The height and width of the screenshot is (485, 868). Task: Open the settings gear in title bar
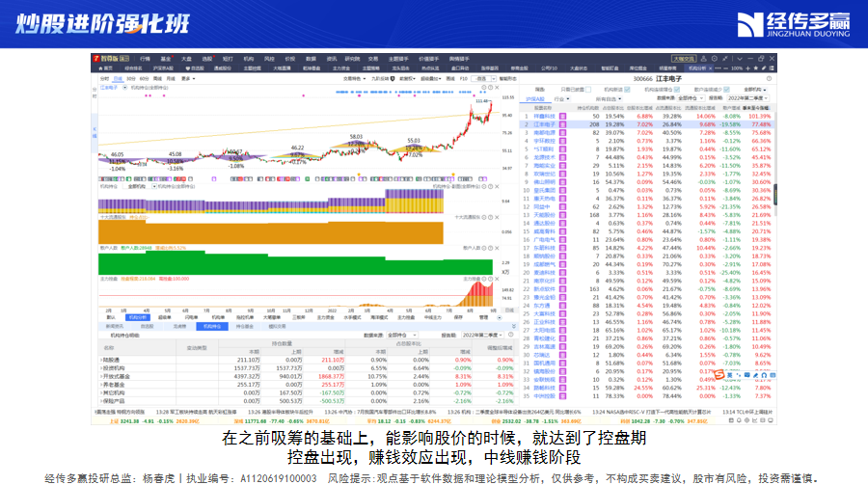click(x=714, y=58)
